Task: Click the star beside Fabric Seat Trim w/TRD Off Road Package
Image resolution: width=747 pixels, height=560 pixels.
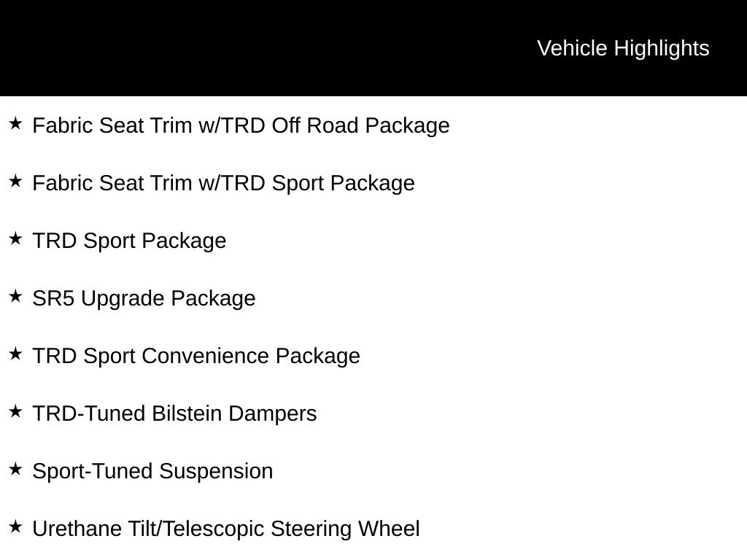Action: (x=15, y=124)
